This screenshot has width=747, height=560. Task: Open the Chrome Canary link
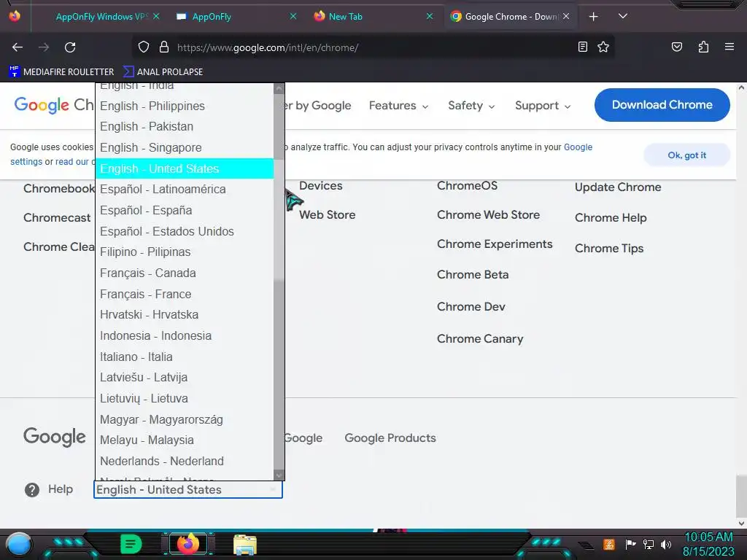(480, 338)
